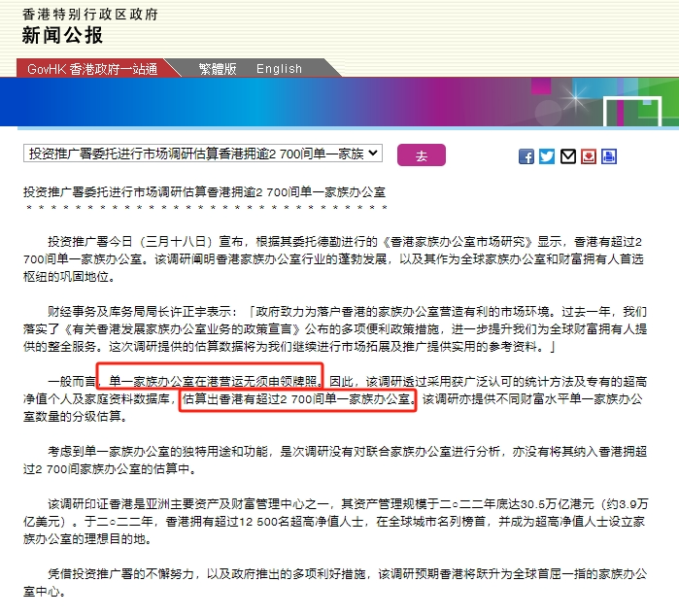Click the final paragraph about 投资推广署的不懈努力

(335, 583)
